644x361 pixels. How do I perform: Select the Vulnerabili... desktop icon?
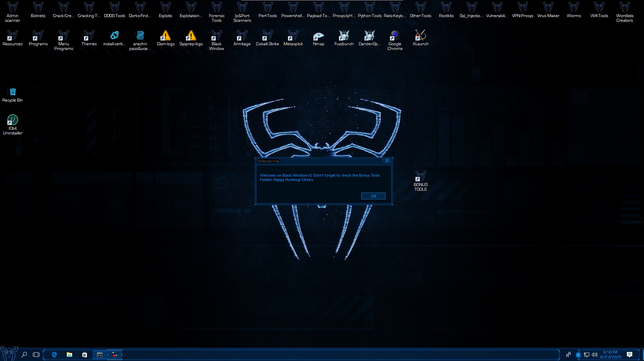pyautogui.click(x=497, y=10)
